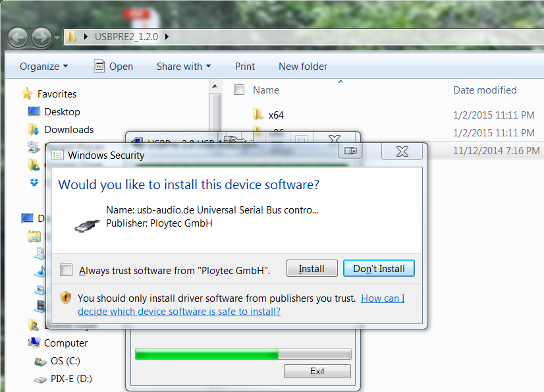Click the Google Drive folder icon in sidebar
Screen dimensions: 544x392
tap(34, 165)
